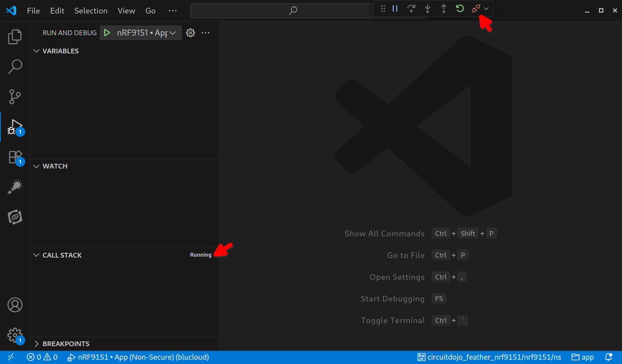622x364 pixels.
Task: Open the Selection menu
Action: [91, 10]
